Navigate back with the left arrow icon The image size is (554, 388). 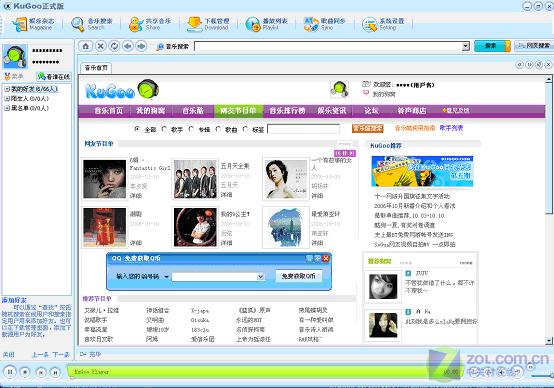tap(128, 46)
